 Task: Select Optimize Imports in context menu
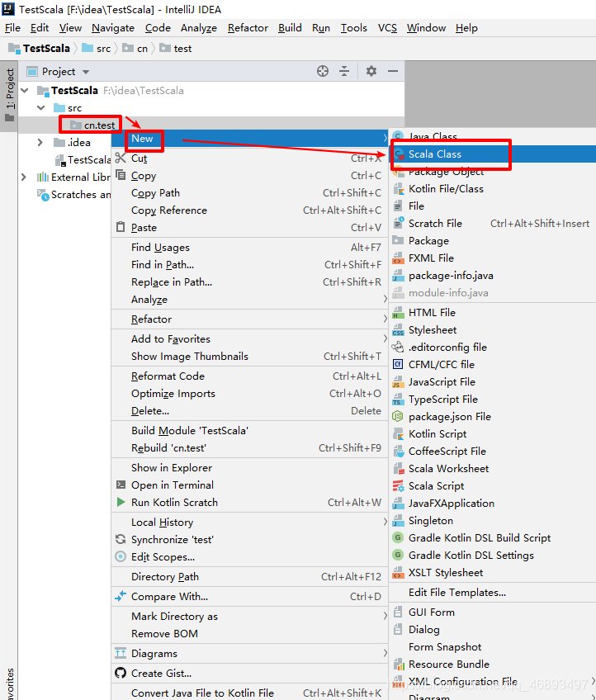tap(250, 393)
